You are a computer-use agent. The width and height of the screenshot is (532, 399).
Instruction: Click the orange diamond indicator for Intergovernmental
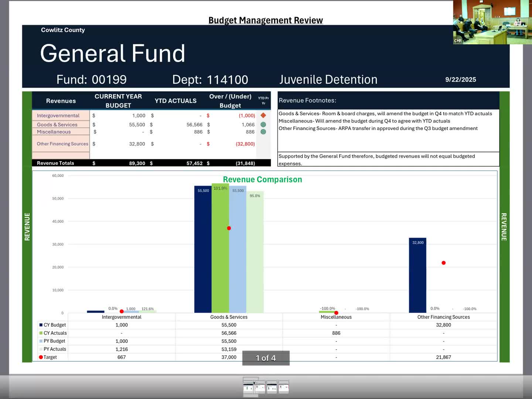(x=263, y=115)
